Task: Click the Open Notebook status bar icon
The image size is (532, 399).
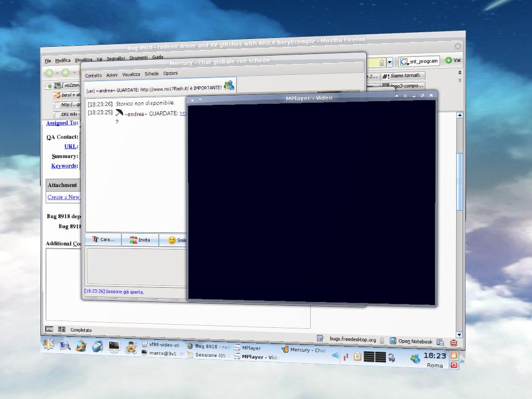Action: coord(411,341)
